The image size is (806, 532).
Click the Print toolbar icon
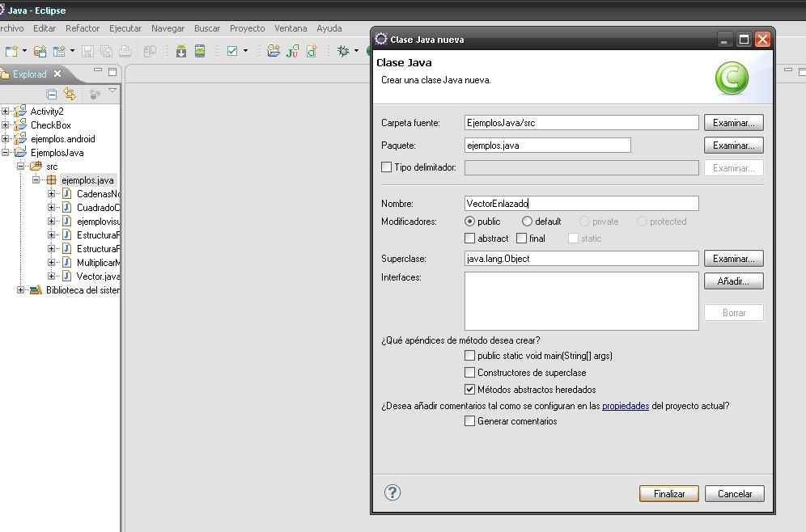[125, 52]
